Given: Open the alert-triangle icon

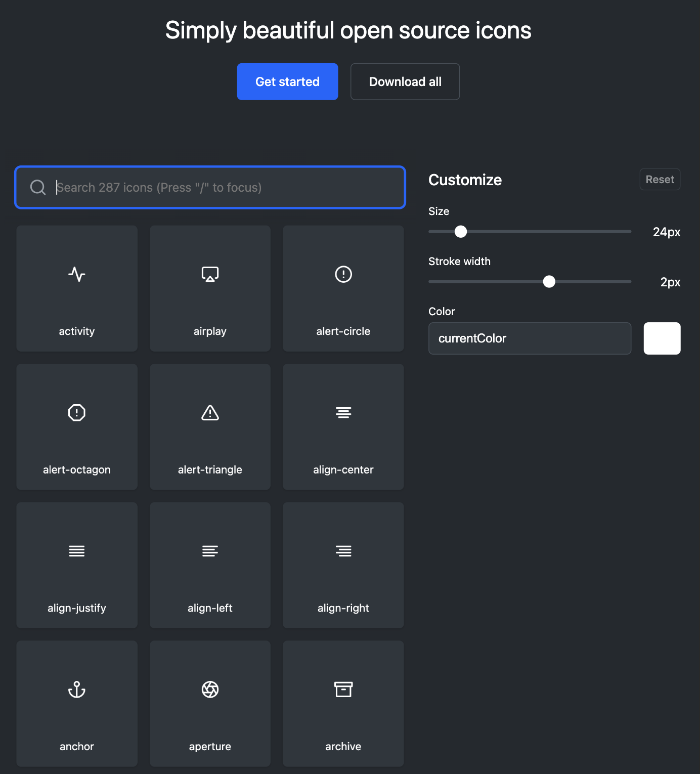Looking at the screenshot, I should (x=210, y=427).
